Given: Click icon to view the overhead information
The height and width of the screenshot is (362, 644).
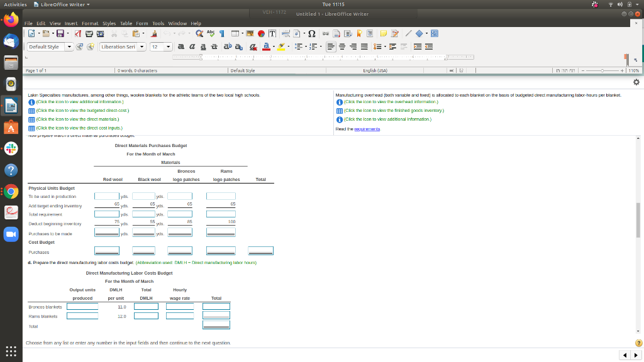Looking at the screenshot, I should point(339,102).
